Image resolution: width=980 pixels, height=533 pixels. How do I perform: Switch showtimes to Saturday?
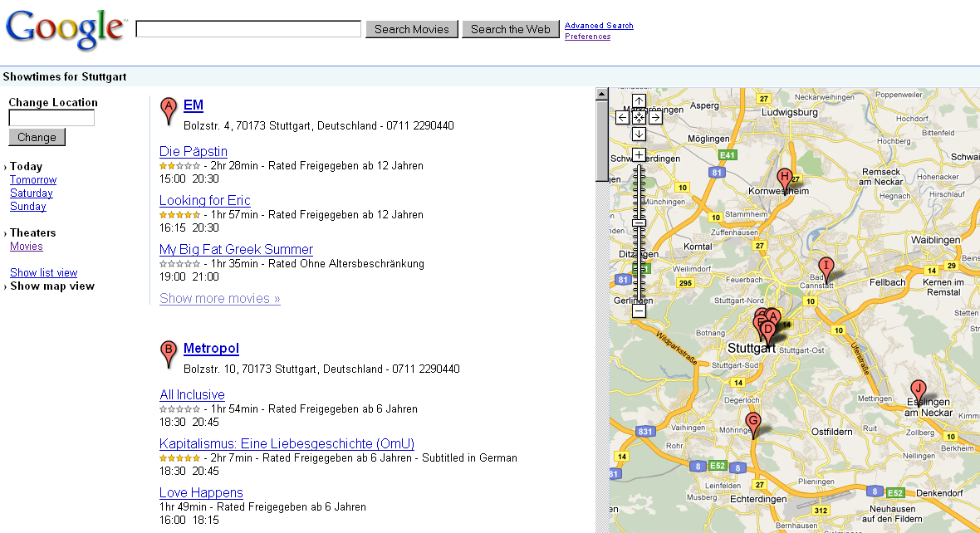pyautogui.click(x=32, y=193)
